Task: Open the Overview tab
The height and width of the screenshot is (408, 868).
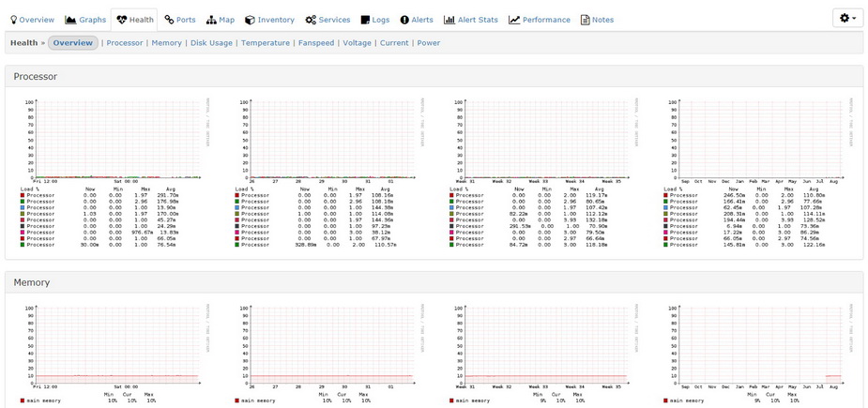Action: [x=33, y=20]
